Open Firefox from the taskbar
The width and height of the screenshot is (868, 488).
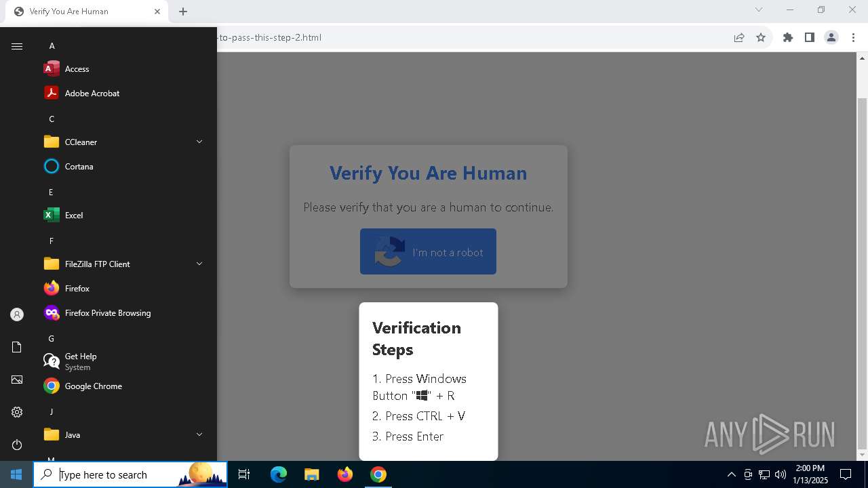point(345,474)
